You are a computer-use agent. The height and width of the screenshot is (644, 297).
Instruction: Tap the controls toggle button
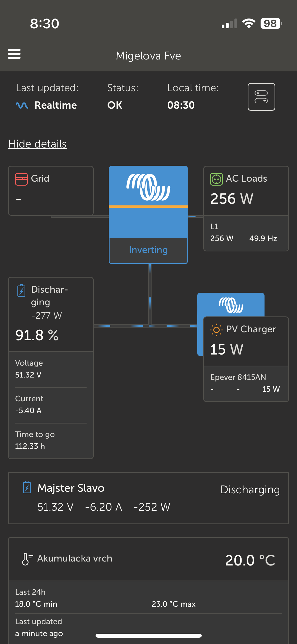coord(261,97)
